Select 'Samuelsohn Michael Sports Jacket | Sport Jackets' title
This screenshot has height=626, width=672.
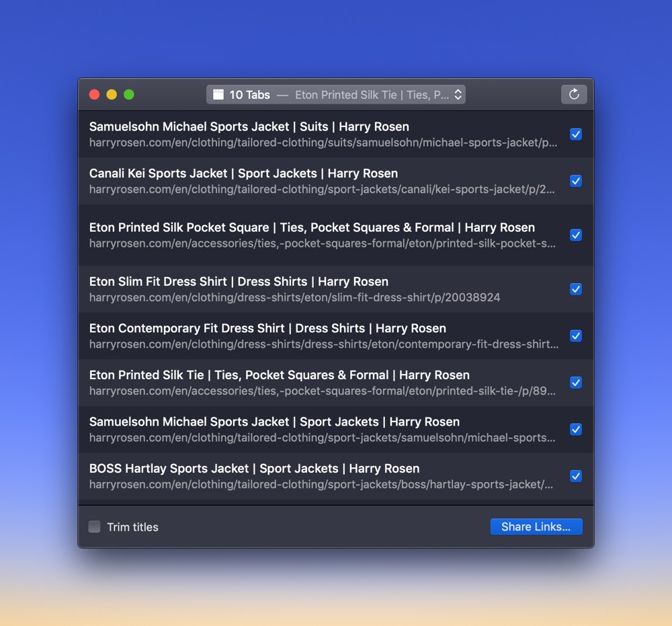[x=274, y=422]
